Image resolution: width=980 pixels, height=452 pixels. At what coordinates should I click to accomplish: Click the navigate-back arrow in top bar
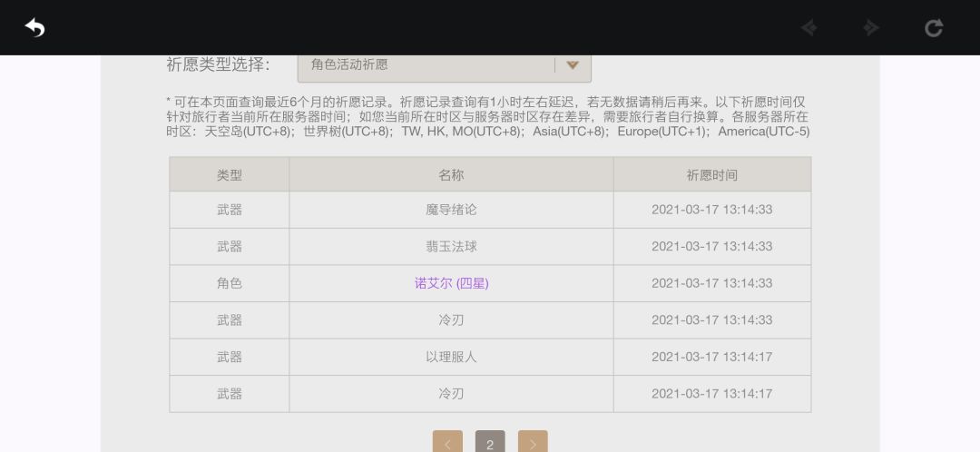(x=809, y=28)
